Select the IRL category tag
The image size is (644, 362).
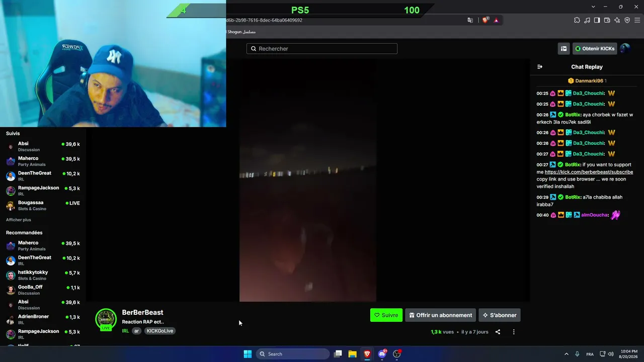point(125,331)
